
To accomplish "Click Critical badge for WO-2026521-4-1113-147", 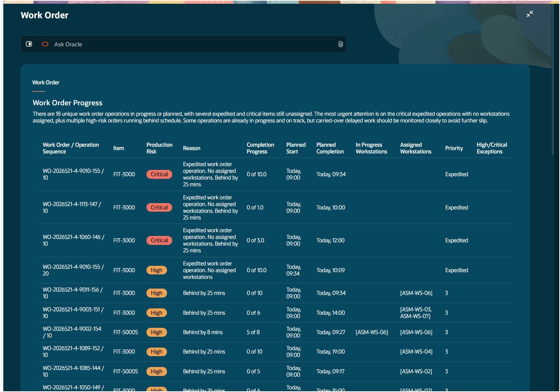I will (x=159, y=208).
